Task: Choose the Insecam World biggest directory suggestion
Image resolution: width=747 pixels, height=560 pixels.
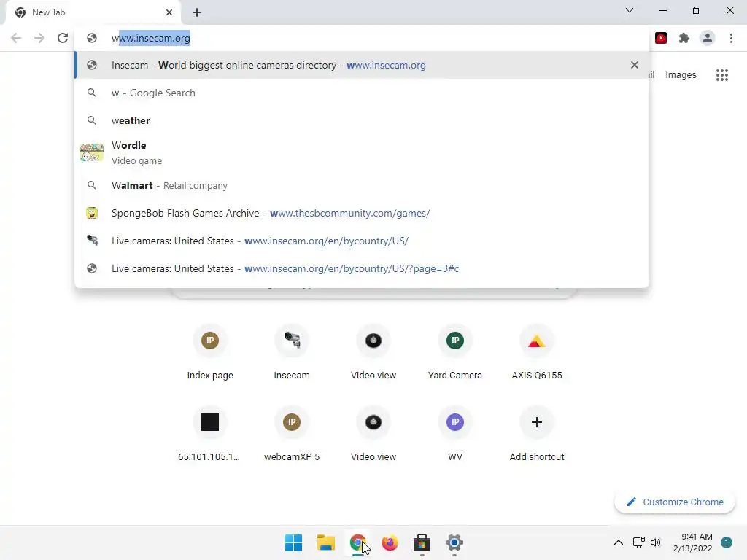Action: pyautogui.click(x=362, y=65)
